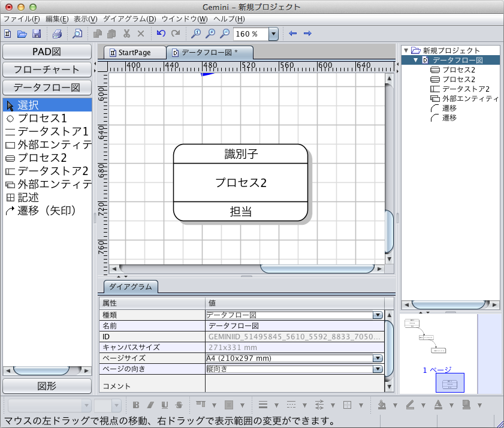The width and height of the screenshot is (504, 428).
Task: Pick the 記述 tool in palette
Action: click(x=47, y=197)
